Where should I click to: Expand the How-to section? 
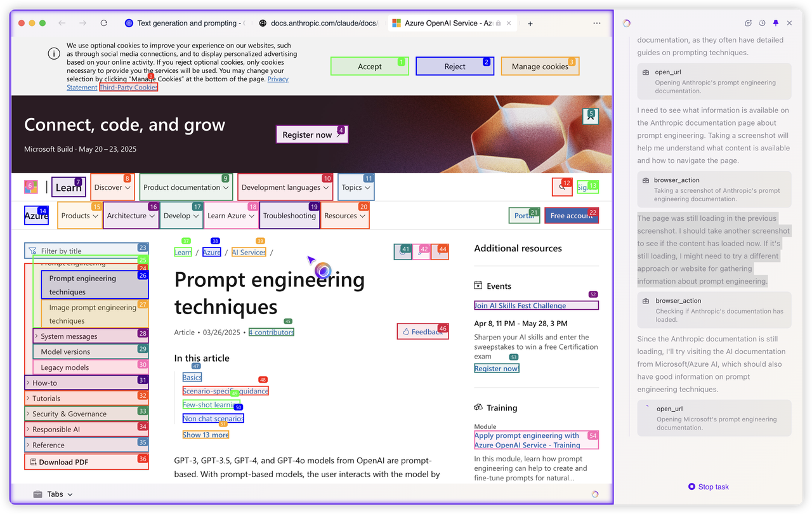86,383
